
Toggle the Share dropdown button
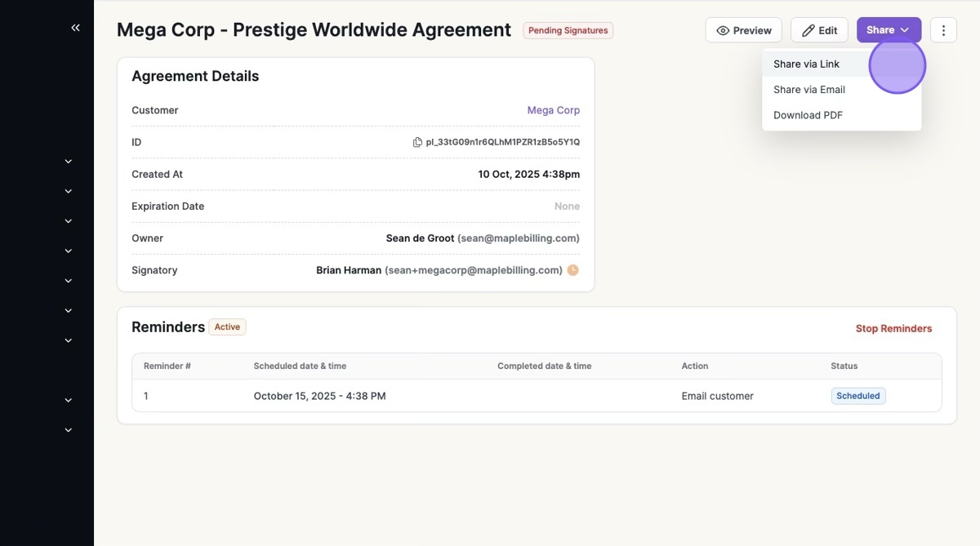[x=889, y=30]
